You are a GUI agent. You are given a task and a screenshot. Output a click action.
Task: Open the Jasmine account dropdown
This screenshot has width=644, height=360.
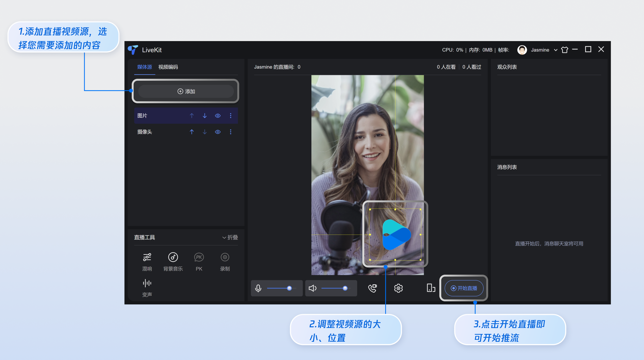point(555,50)
